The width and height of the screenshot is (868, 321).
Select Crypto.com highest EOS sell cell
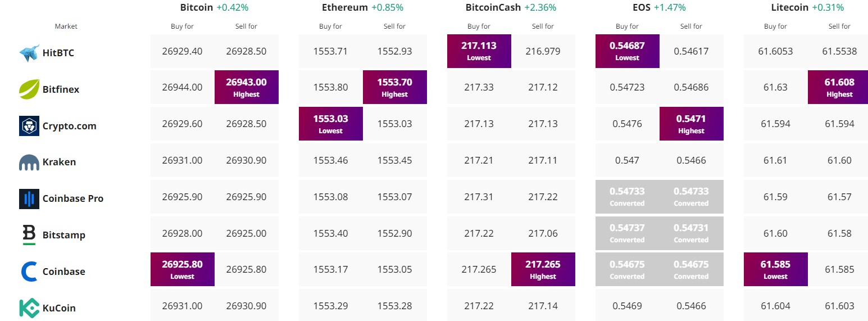[x=692, y=124]
